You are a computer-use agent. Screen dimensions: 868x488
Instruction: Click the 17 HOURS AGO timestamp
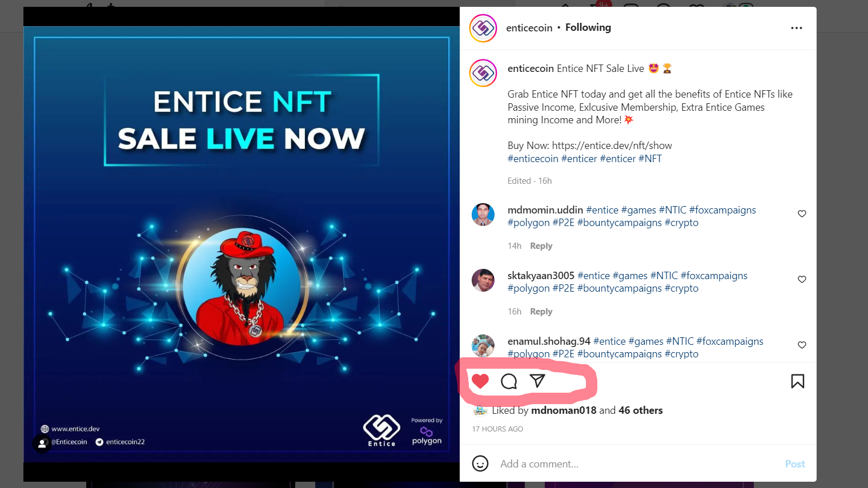coord(497,429)
